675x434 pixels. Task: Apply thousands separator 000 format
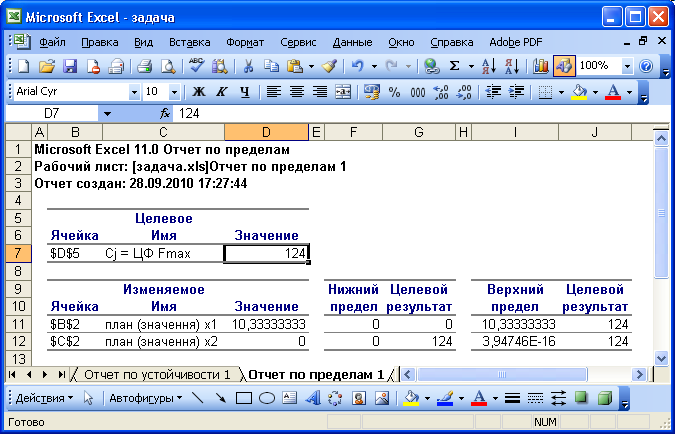[x=418, y=92]
